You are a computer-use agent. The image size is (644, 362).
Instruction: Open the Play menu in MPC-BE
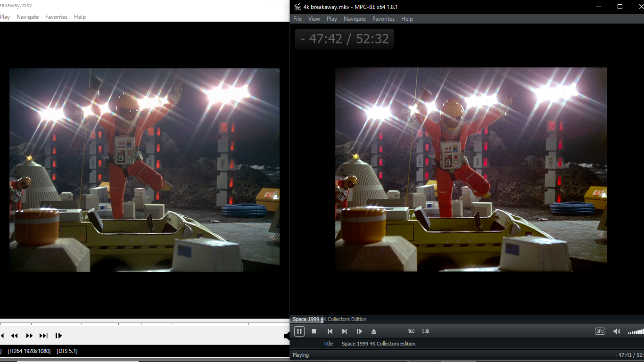(x=332, y=19)
